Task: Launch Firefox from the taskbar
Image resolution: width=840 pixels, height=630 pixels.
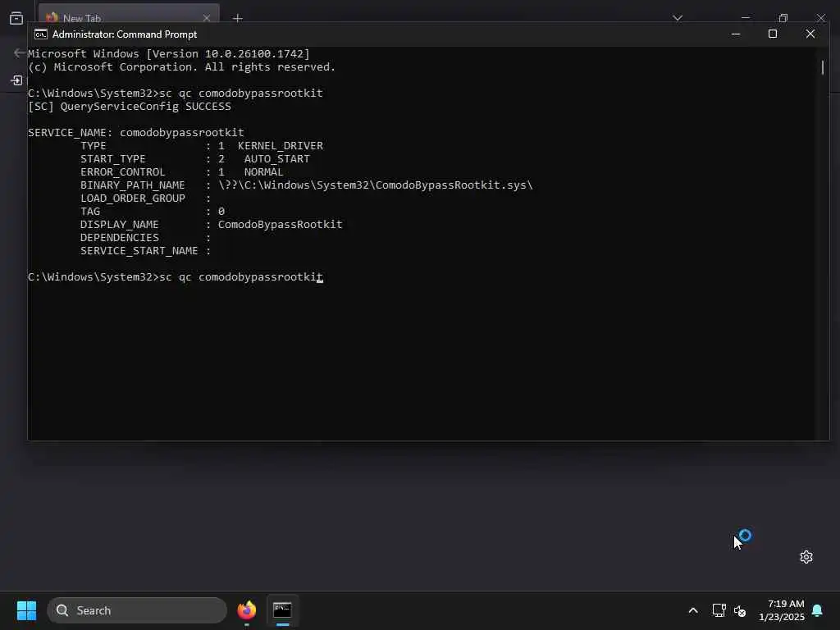Action: point(246,610)
